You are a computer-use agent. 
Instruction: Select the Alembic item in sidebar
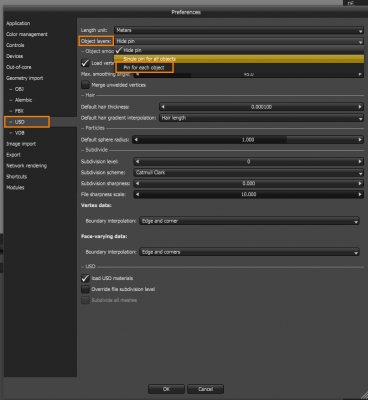tap(23, 100)
